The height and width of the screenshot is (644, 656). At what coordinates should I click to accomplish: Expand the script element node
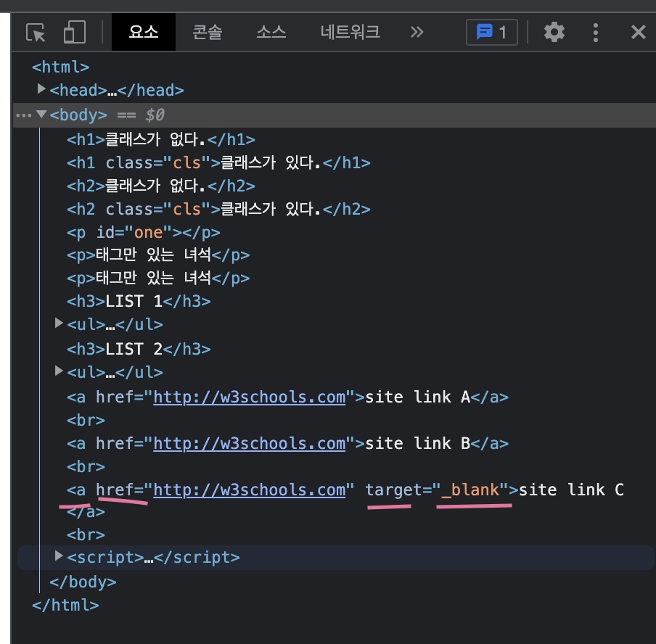click(59, 556)
